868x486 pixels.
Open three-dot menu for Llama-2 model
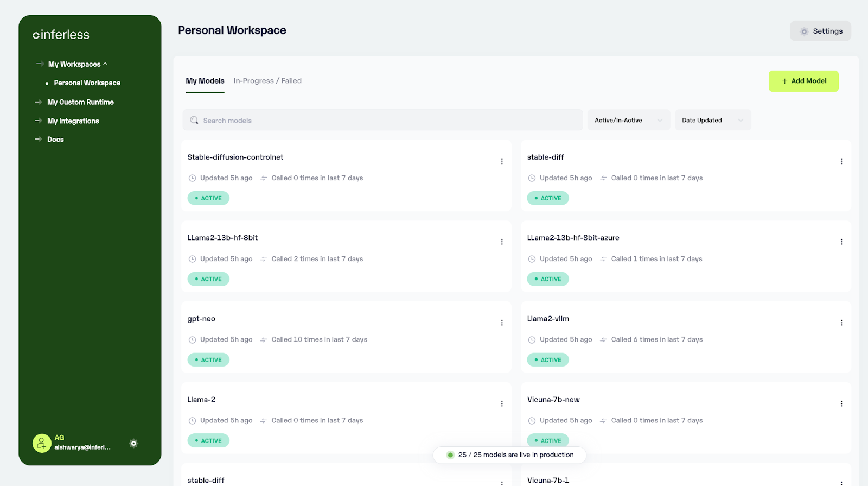coord(502,403)
